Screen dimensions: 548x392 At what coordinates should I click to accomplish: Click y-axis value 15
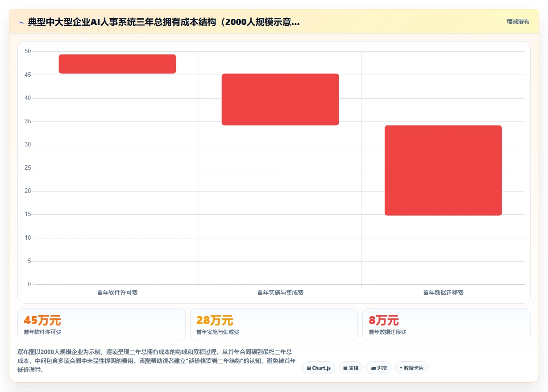(x=28, y=214)
